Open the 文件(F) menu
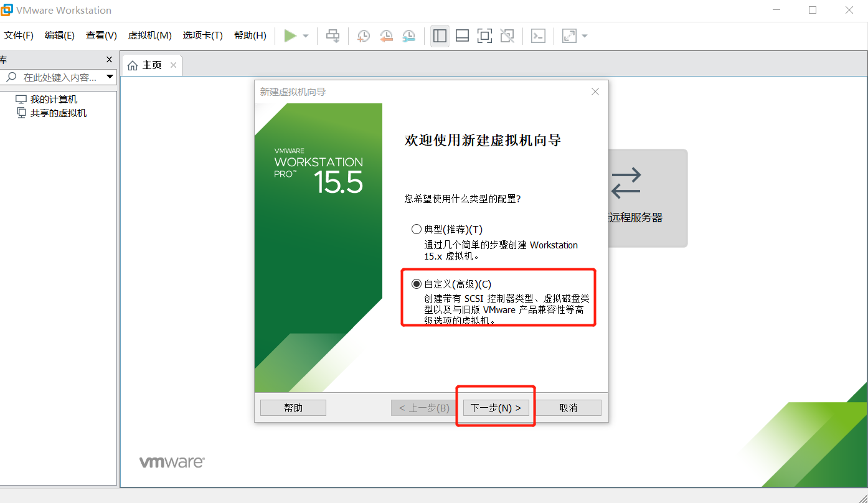This screenshot has height=503, width=868. (19, 35)
